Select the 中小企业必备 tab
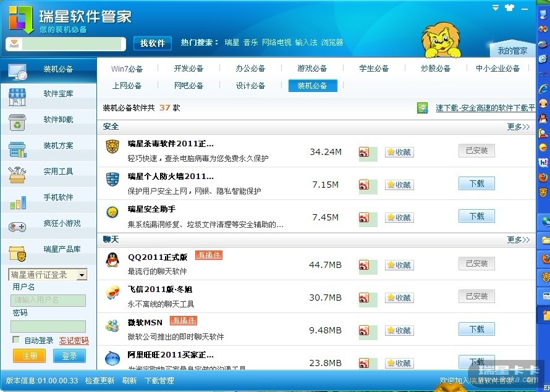 click(x=497, y=69)
